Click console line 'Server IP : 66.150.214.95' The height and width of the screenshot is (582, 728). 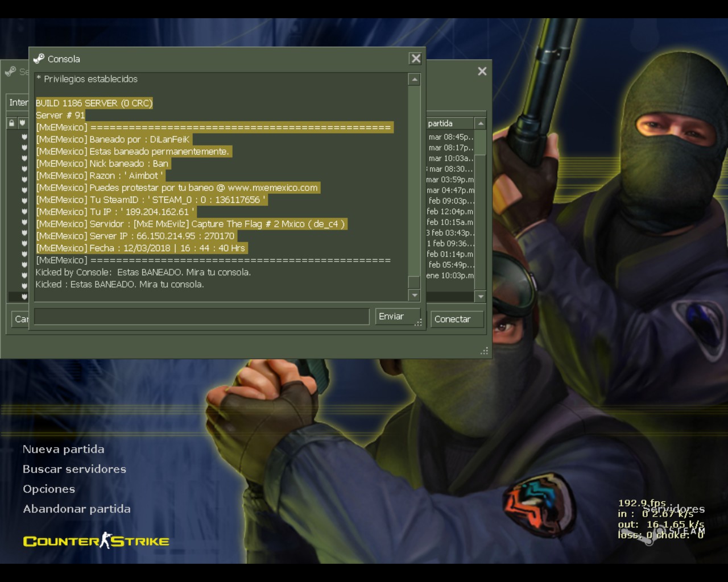pyautogui.click(x=135, y=236)
